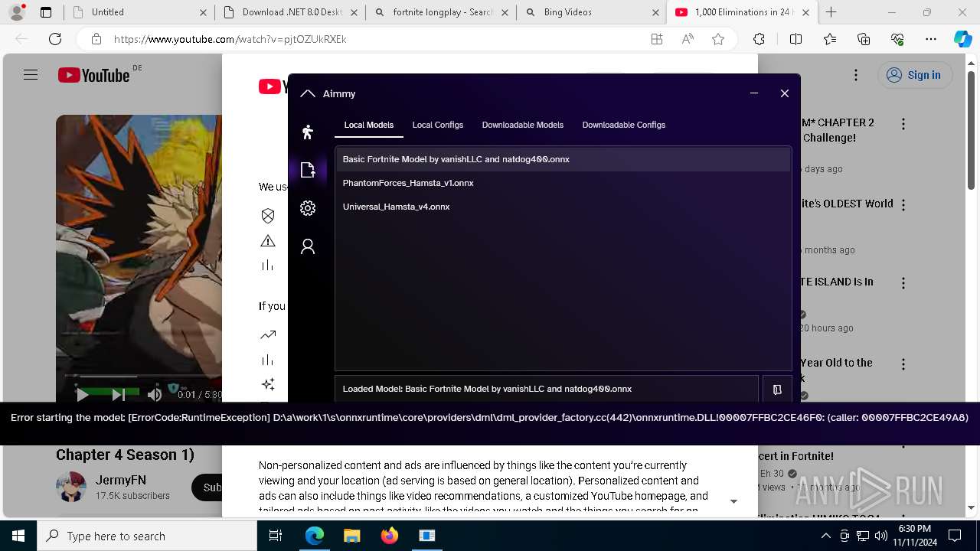The height and width of the screenshot is (551, 980).
Task: Open the Downloadable Models tab
Action: pos(523,125)
